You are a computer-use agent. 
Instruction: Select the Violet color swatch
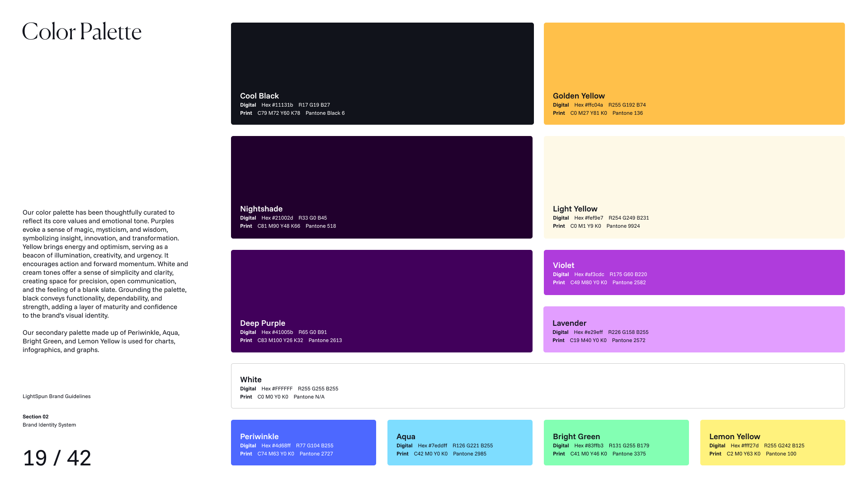point(694,272)
